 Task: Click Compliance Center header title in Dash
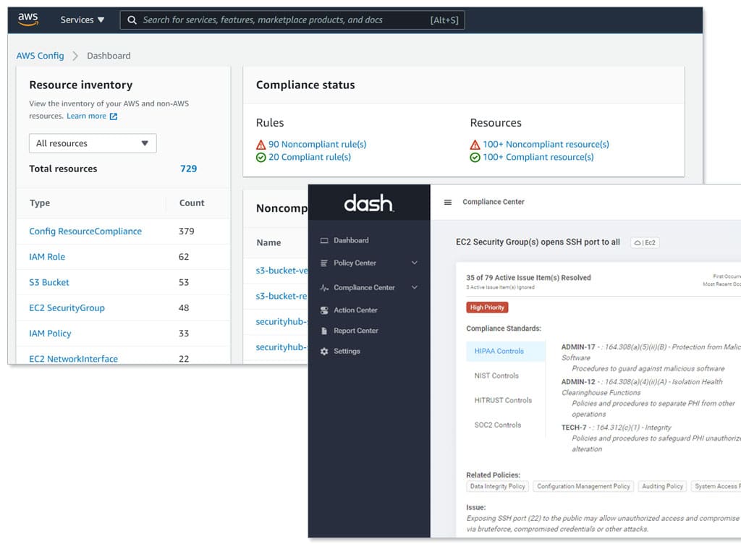(x=494, y=202)
